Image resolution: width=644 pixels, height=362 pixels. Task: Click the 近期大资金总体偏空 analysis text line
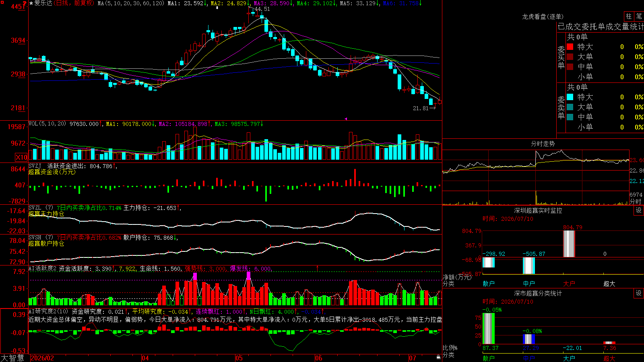click(x=235, y=319)
